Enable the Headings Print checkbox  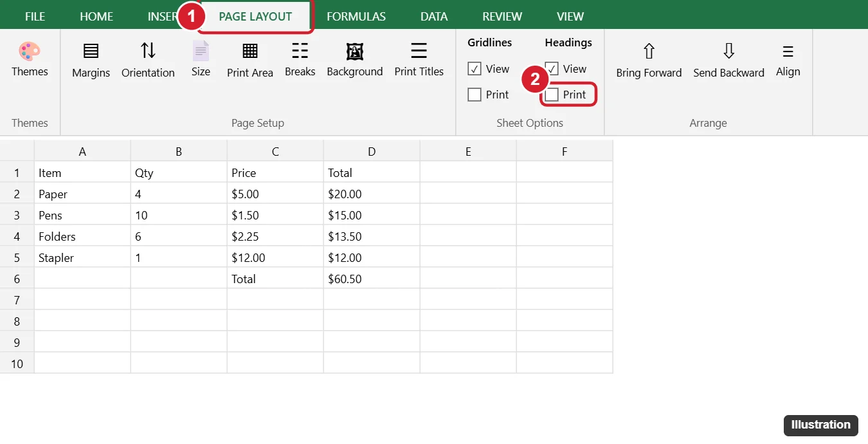pos(552,95)
